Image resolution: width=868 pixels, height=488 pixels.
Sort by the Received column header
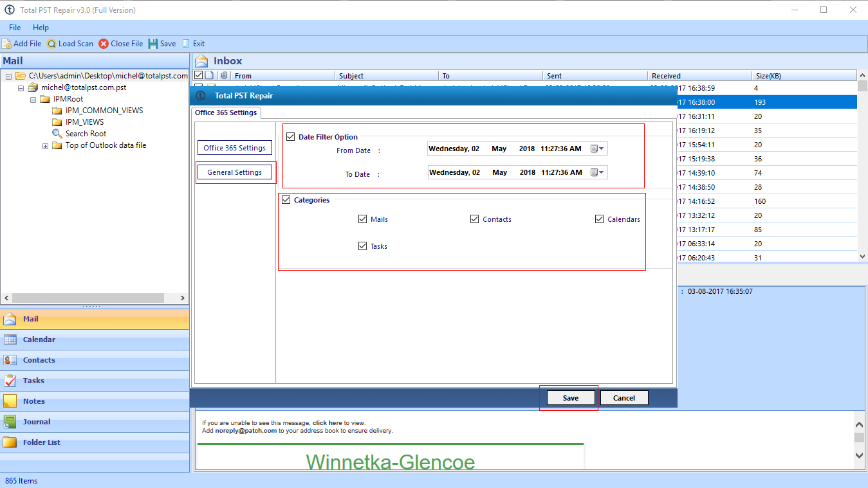coord(699,76)
